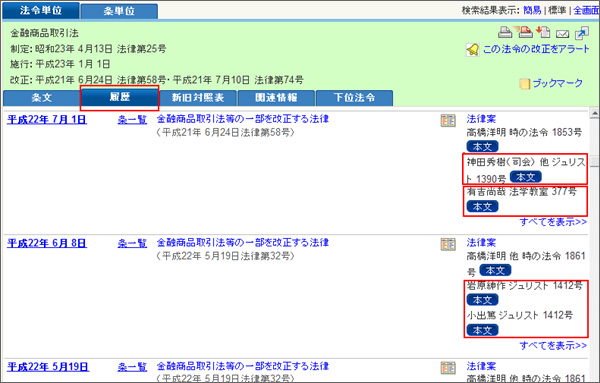Click the email envelope icon
Screen dimensions: 600x383
[562, 34]
